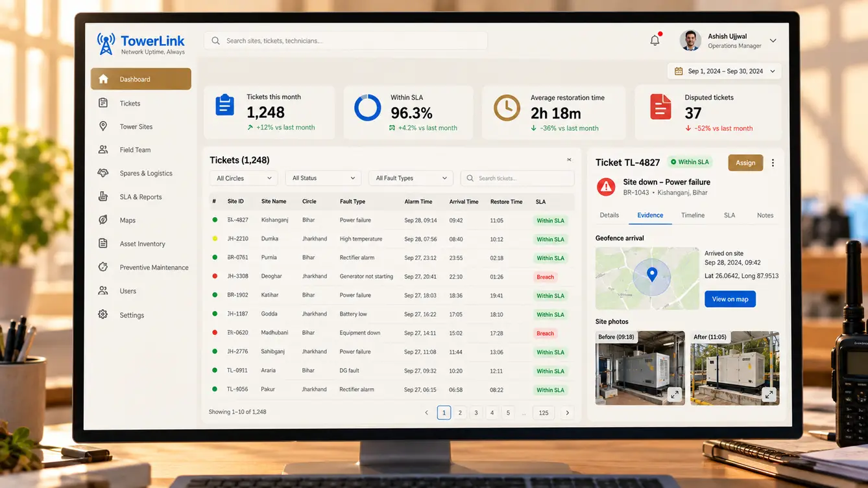The height and width of the screenshot is (488, 868).
Task: Click the Breach badge for Madhubani
Action: 545,333
